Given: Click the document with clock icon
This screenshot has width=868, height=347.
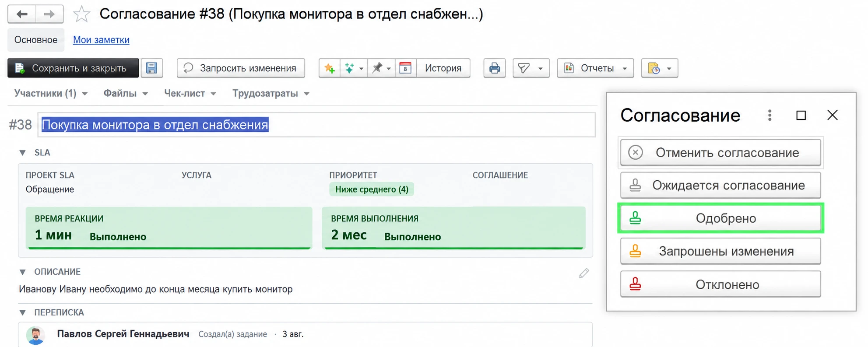Looking at the screenshot, I should (x=654, y=68).
